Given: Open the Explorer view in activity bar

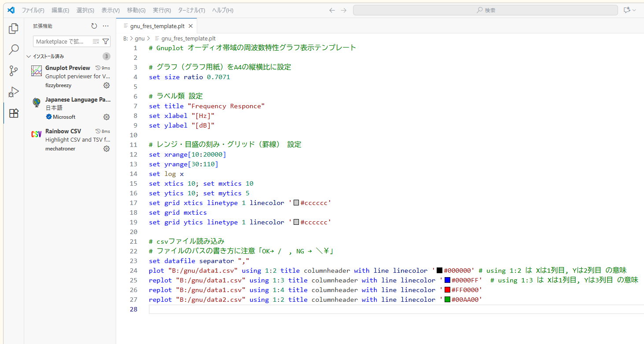Looking at the screenshot, I should coord(14,29).
